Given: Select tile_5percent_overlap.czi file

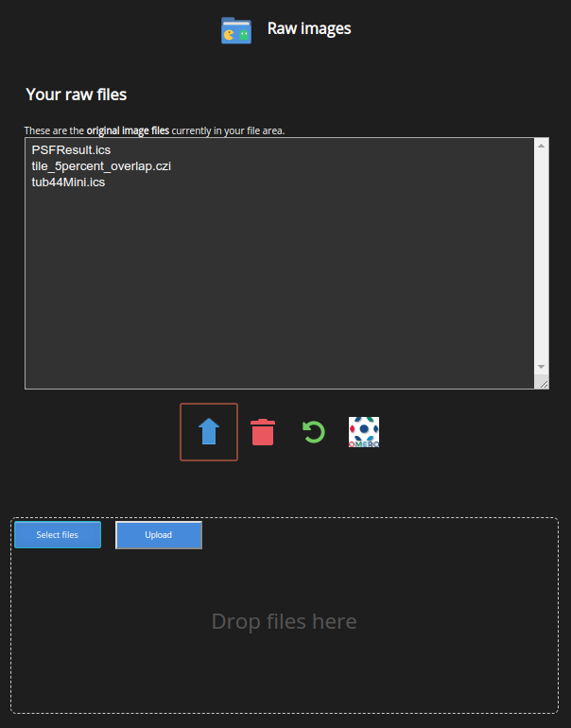Looking at the screenshot, I should click(101, 166).
